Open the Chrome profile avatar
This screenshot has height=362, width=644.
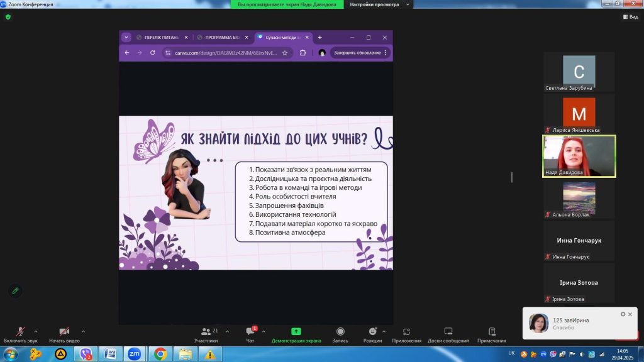(322, 53)
